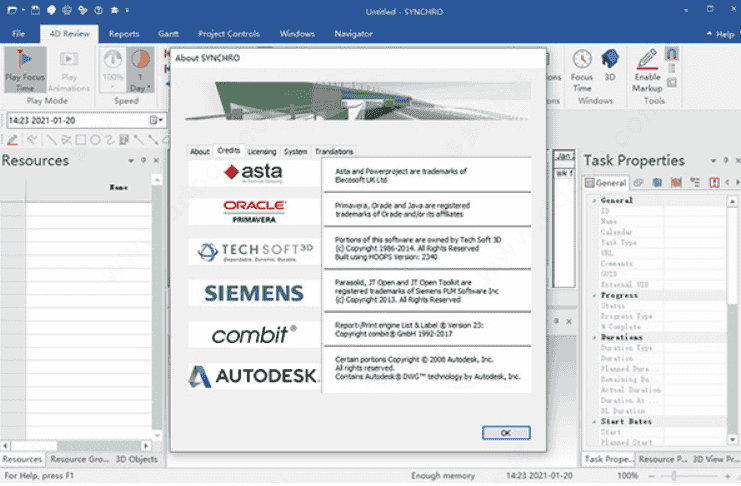741x486 pixels.
Task: Click the Enable Markup pencil icon
Action: click(x=647, y=60)
